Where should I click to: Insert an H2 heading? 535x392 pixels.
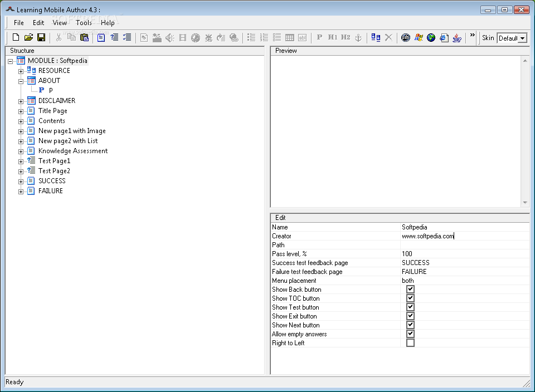click(x=346, y=37)
